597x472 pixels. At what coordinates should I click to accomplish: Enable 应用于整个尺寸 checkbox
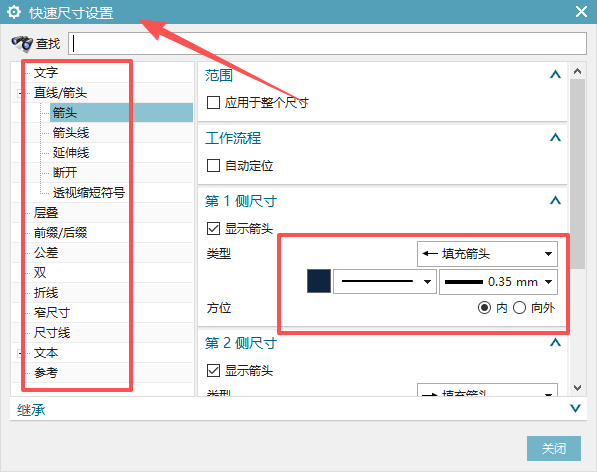(x=213, y=102)
